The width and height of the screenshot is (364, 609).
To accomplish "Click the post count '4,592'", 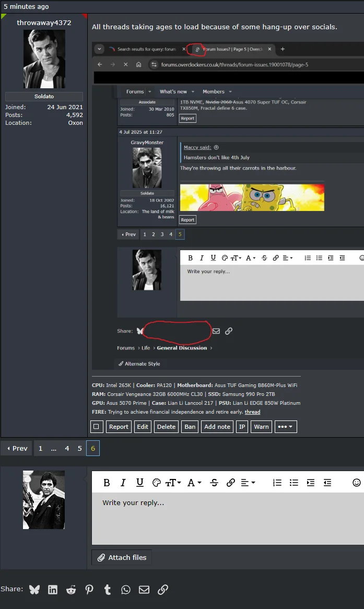I will [x=75, y=115].
